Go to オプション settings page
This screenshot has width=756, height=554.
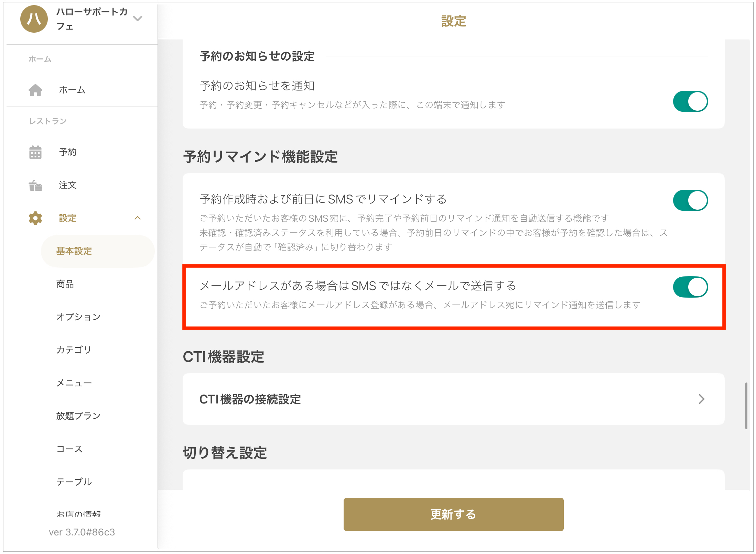(x=78, y=317)
